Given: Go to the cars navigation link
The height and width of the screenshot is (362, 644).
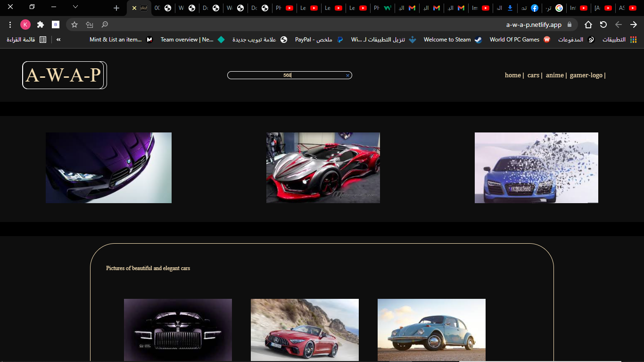Looking at the screenshot, I should (533, 75).
